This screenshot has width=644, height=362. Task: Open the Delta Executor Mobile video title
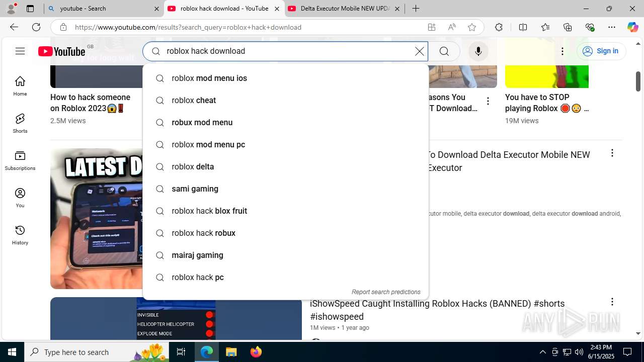tap(508, 161)
